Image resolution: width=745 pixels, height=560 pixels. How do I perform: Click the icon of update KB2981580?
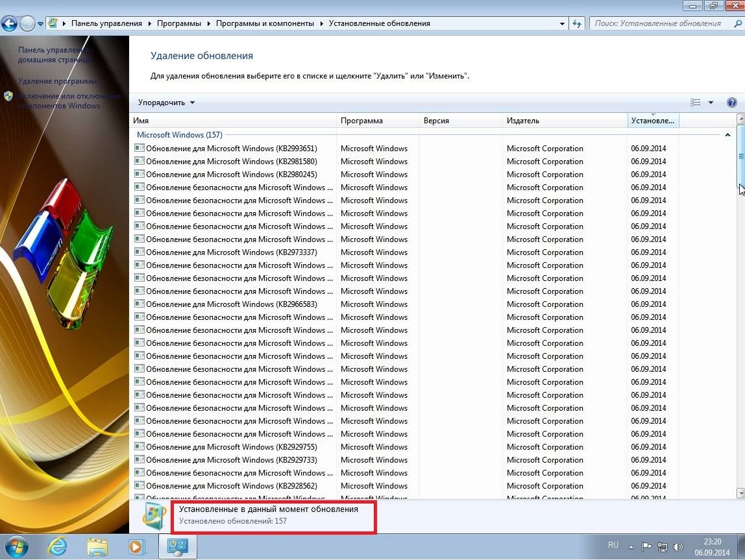140,161
